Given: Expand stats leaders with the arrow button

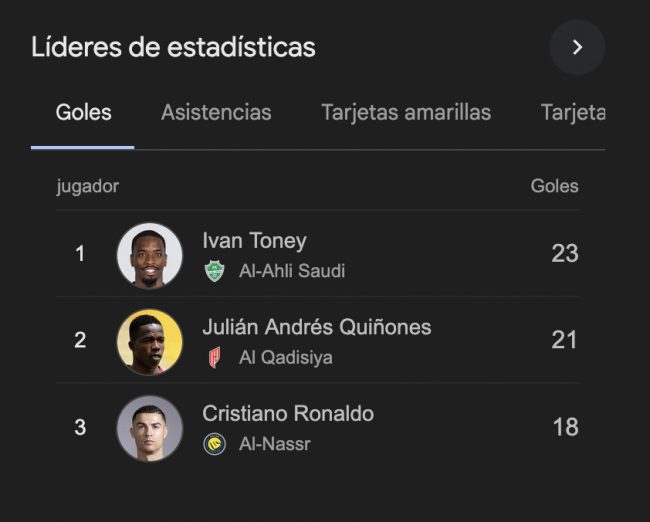Looking at the screenshot, I should [x=577, y=47].
